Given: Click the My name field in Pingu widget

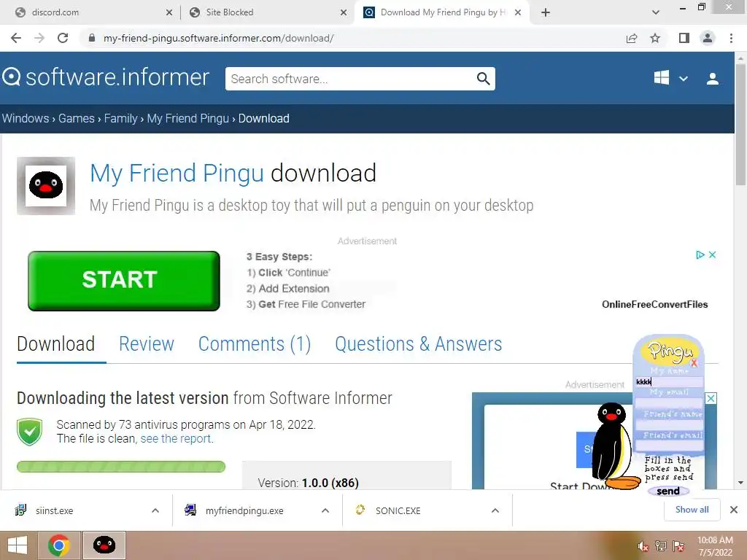Looking at the screenshot, I should coord(669,381).
